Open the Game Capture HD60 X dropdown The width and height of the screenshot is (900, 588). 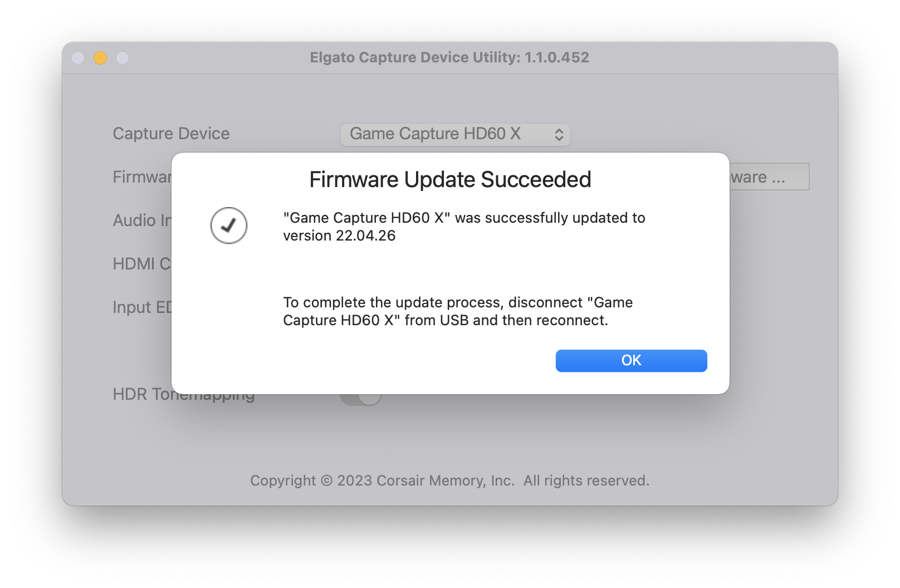click(455, 134)
